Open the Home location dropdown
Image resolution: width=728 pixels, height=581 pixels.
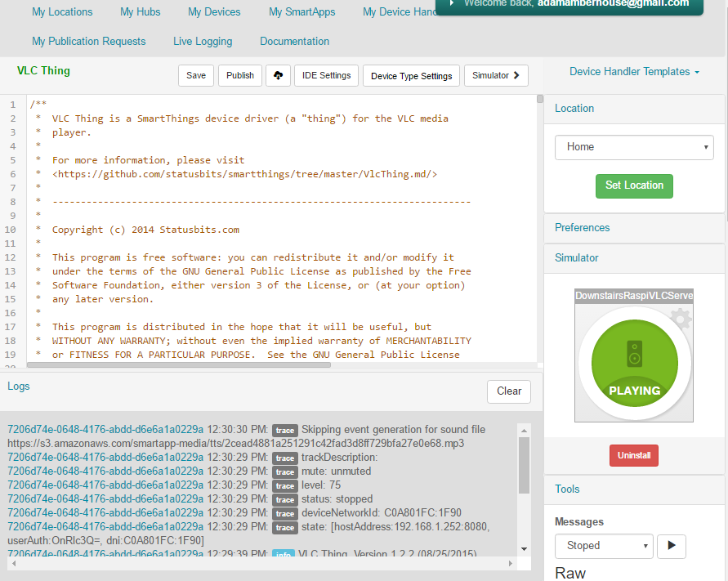pos(634,147)
